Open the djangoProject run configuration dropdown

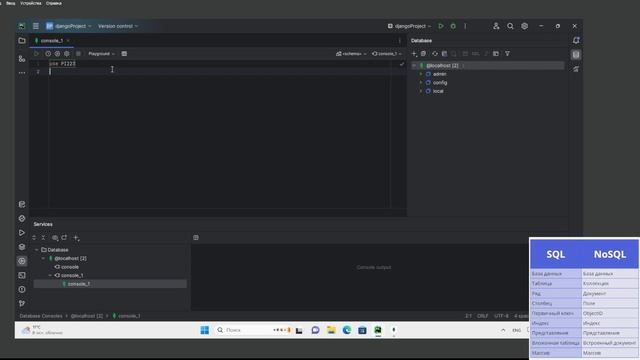point(409,26)
